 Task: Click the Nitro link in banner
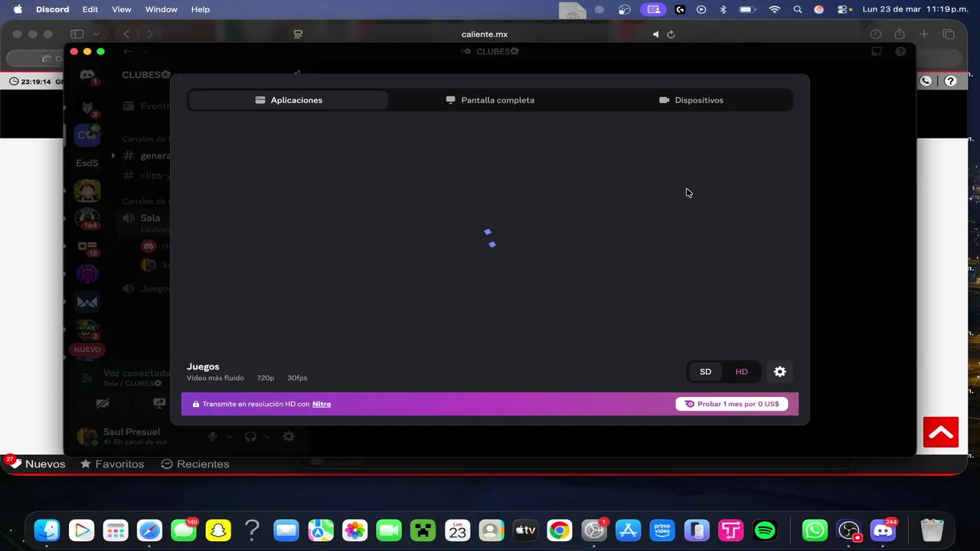pos(322,404)
